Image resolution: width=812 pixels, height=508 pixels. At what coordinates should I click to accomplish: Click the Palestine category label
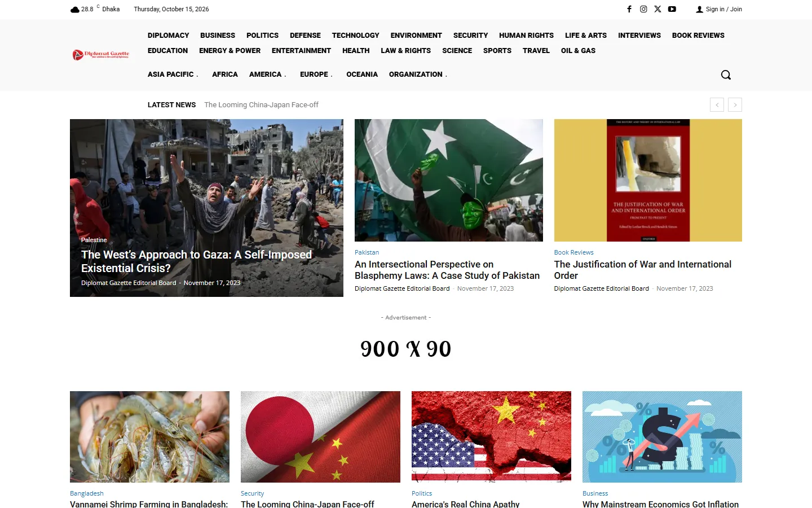click(94, 240)
